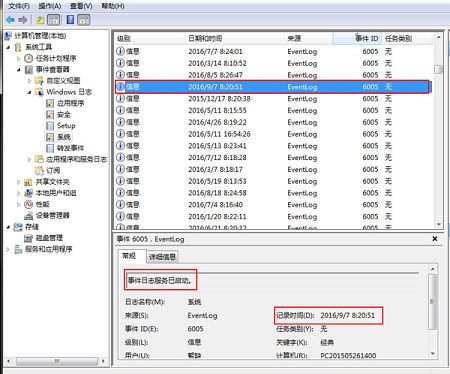Viewport: 450px width, 374px height.
Task: Click the 事件查看器 icon
Action: 29,70
